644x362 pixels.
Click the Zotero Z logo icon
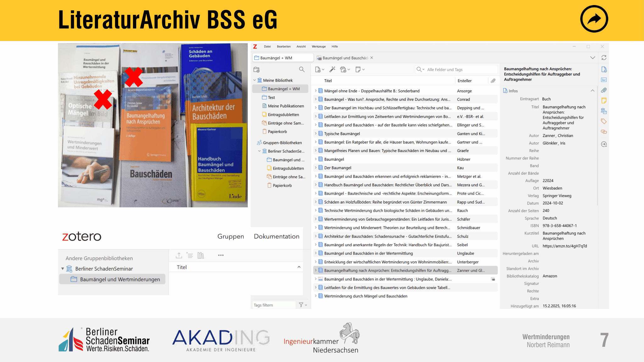[x=255, y=47]
